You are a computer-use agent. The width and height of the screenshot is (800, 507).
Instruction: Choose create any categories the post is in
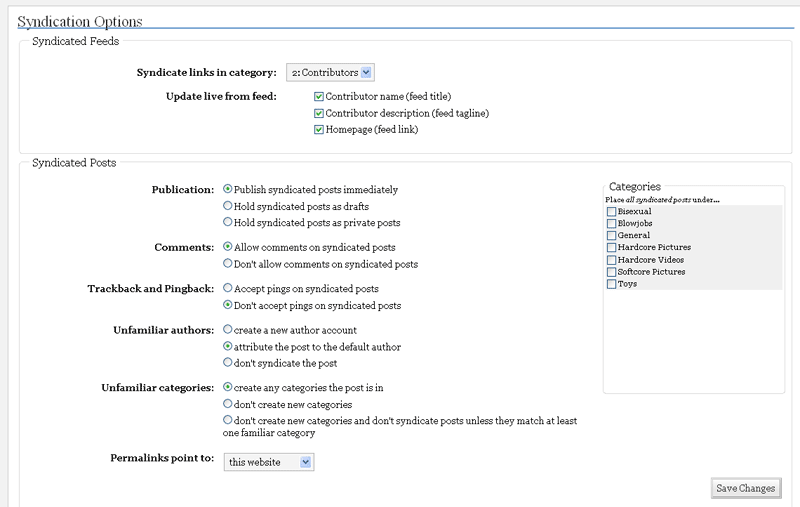[228, 387]
